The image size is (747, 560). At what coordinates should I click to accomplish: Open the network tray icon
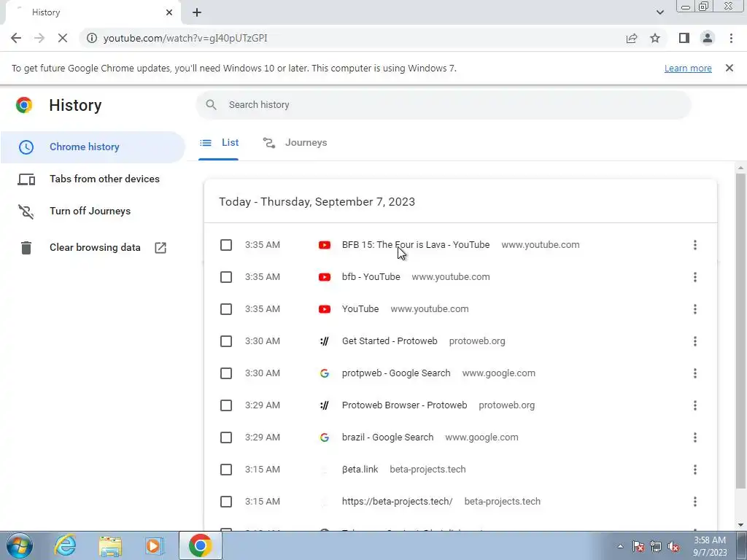(x=656, y=547)
